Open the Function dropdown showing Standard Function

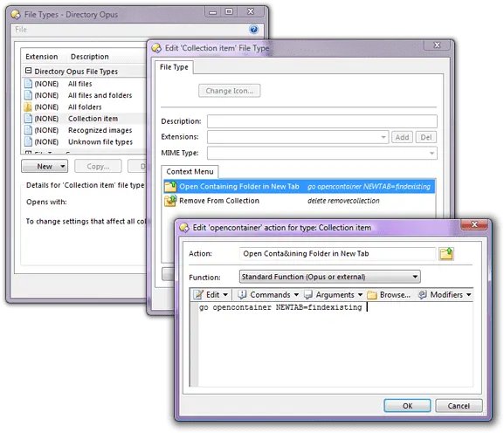point(415,277)
